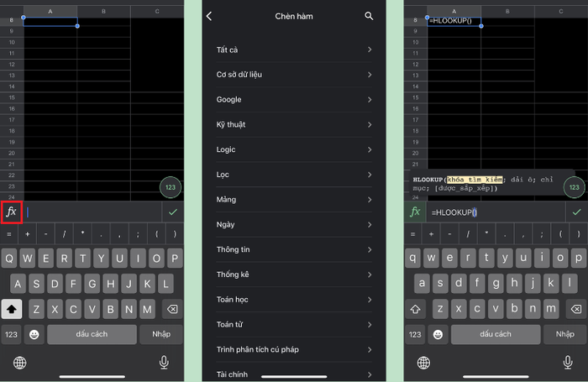Open the Kỹ thuật function category
This screenshot has height=382, width=588.
[x=294, y=124]
